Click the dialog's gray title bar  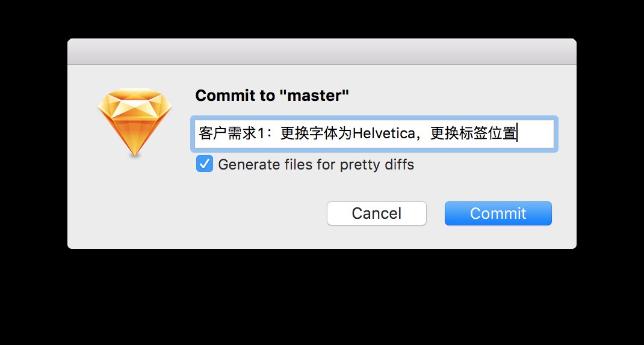click(322, 52)
